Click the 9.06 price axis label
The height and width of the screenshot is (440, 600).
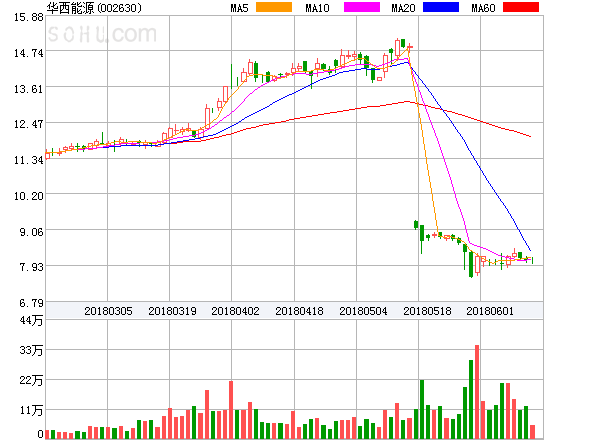click(31, 232)
